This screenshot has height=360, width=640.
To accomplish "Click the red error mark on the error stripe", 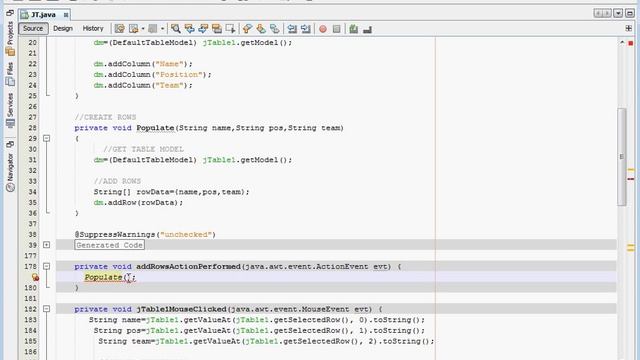I will pyautogui.click(x=631, y=179).
